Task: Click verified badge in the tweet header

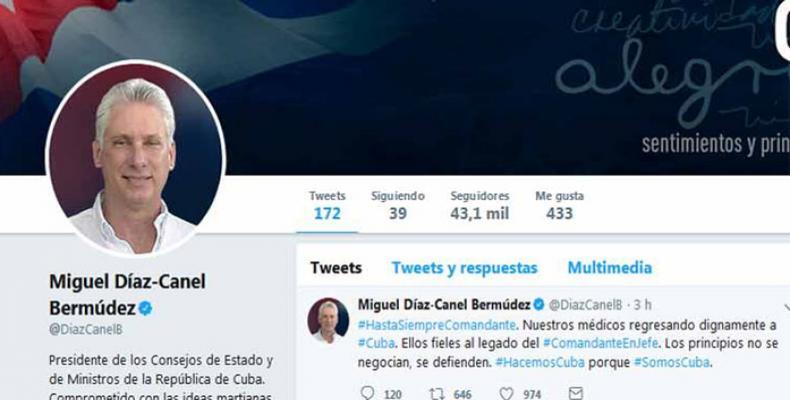Action: click(539, 304)
